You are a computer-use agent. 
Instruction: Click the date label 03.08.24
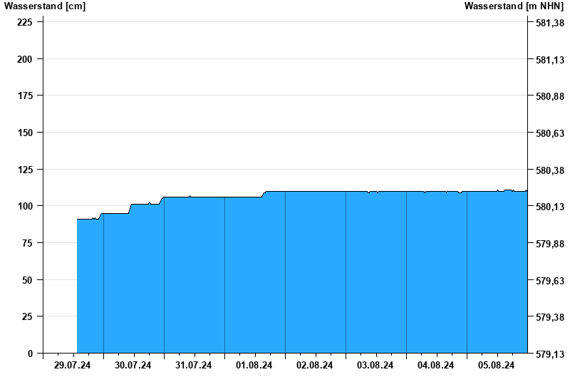[x=375, y=366]
